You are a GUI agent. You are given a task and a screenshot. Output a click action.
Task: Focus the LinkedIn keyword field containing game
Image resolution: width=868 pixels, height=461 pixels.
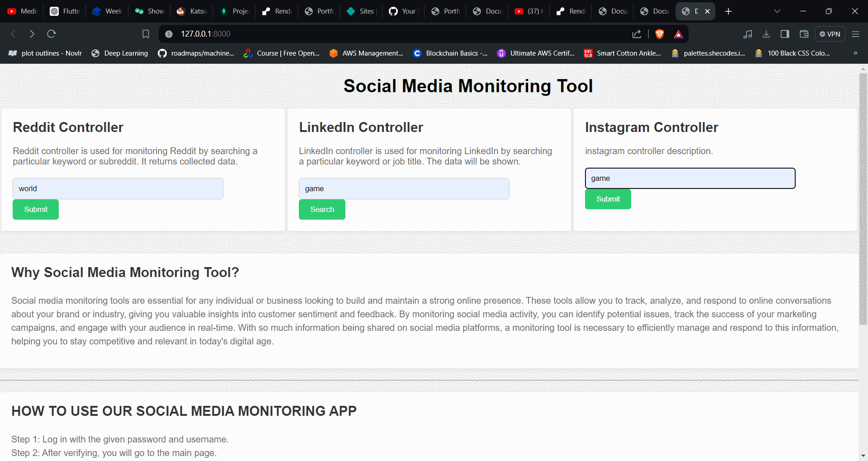(404, 188)
